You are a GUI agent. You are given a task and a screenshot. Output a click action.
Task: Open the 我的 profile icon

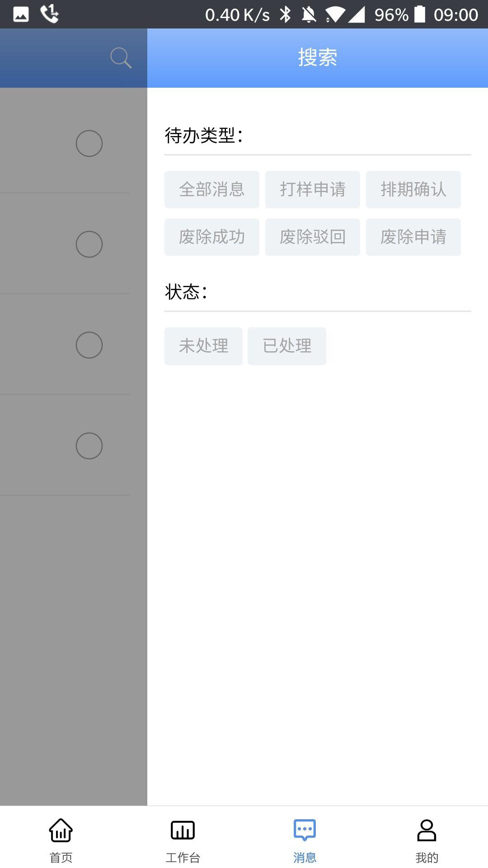(427, 830)
